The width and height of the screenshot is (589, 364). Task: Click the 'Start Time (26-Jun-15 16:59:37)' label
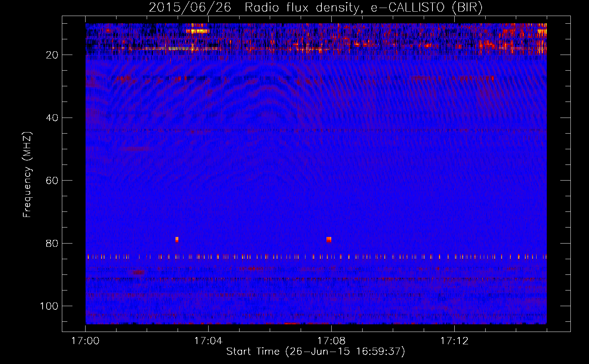pyautogui.click(x=316, y=352)
